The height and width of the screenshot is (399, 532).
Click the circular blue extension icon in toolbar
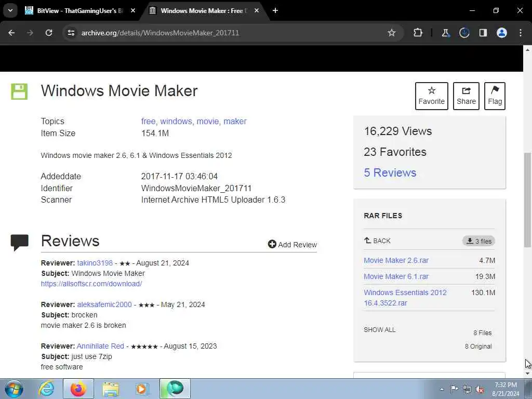coord(464,33)
